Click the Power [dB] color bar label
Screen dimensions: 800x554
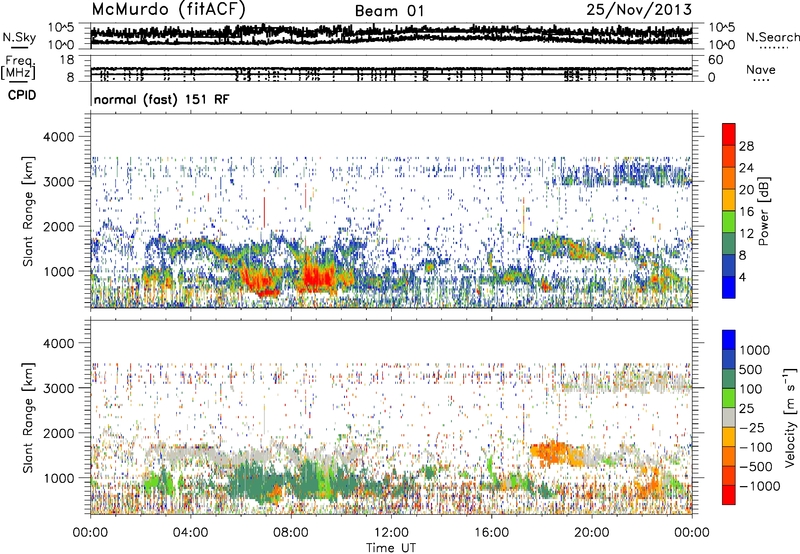(x=763, y=211)
